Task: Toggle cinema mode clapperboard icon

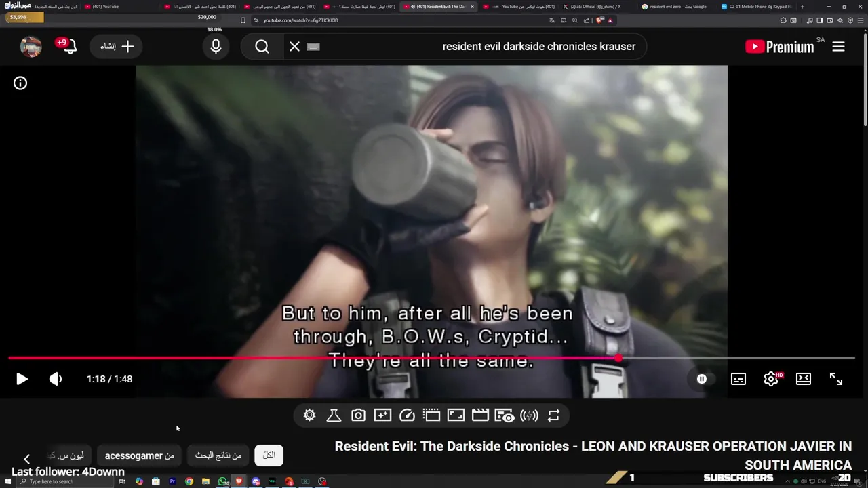Action: [x=480, y=415]
